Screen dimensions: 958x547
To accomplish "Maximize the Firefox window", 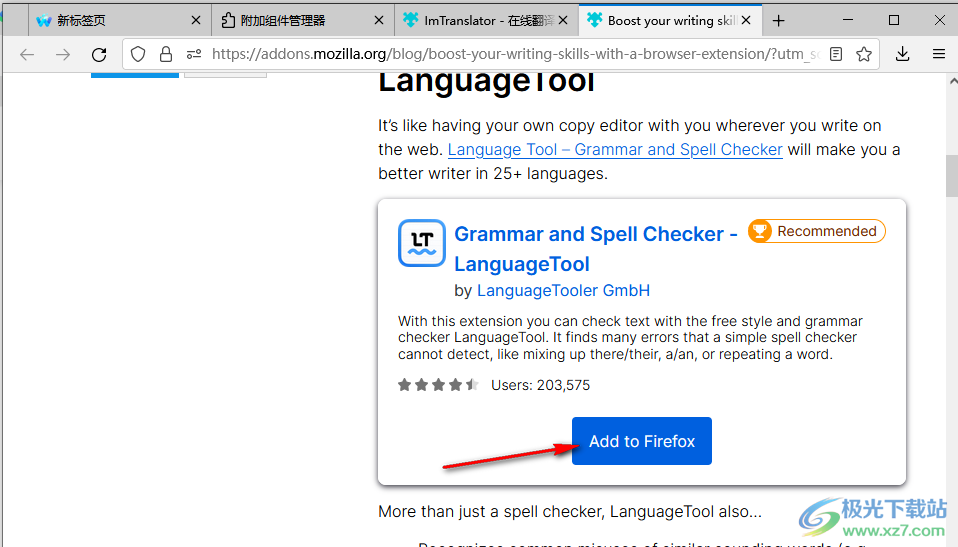I will pyautogui.click(x=894, y=20).
